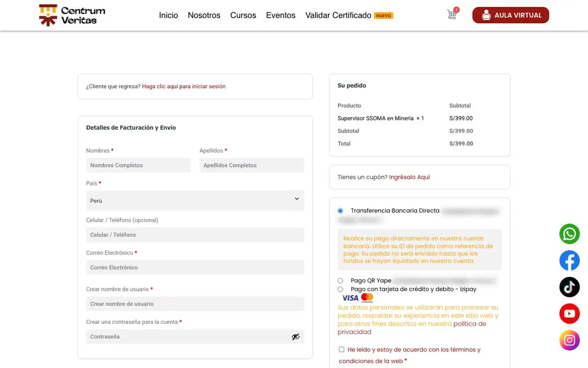This screenshot has width=588, height=368.
Task: Open the Cursos menu item
Action: tap(243, 15)
